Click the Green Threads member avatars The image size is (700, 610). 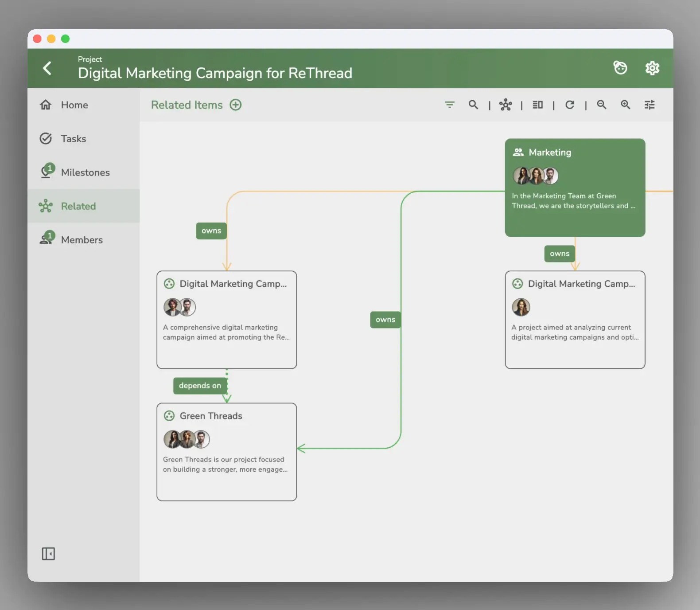(x=187, y=439)
